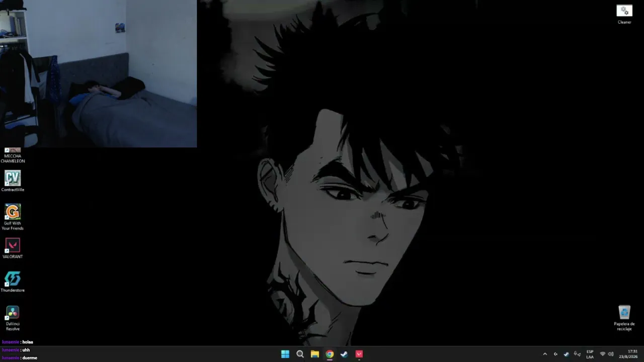Open the Wi-Fi network quick settings
Viewport: 644px width, 362px height.
(x=603, y=354)
